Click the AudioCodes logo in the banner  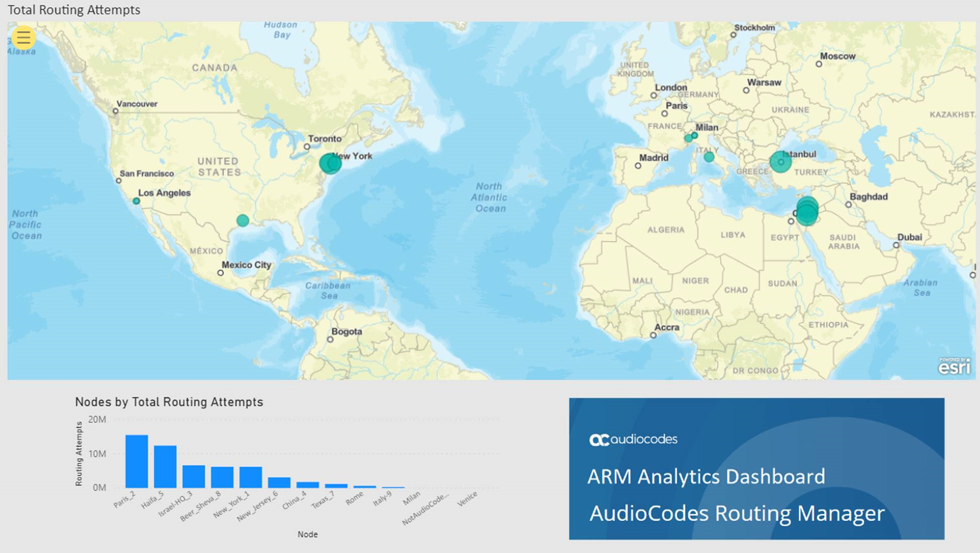click(633, 440)
